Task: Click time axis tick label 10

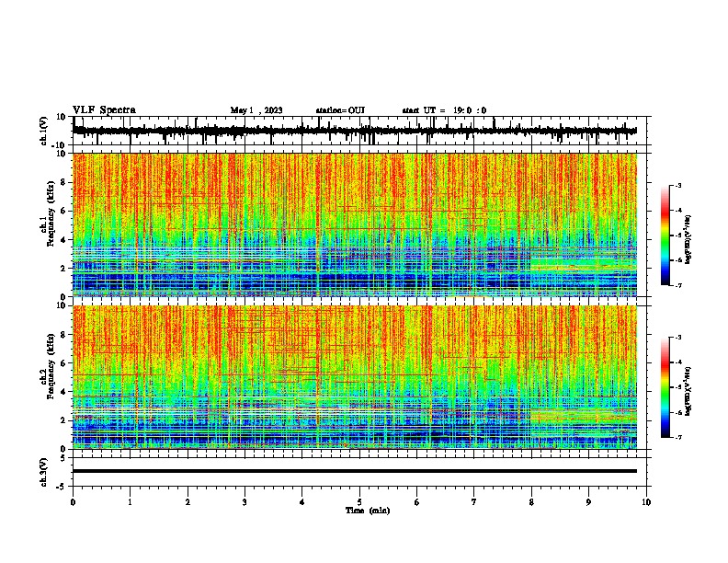Action: pos(646,502)
